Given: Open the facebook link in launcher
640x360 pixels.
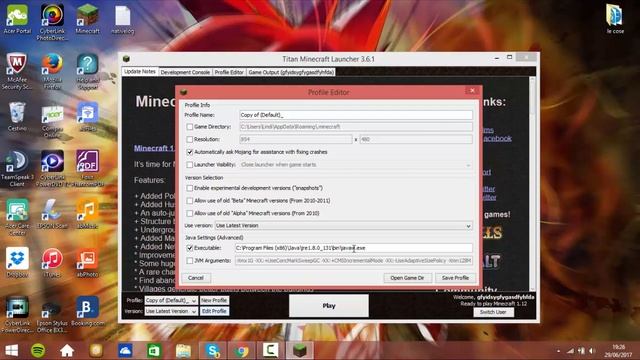Looking at the screenshot, I should coord(497,139).
